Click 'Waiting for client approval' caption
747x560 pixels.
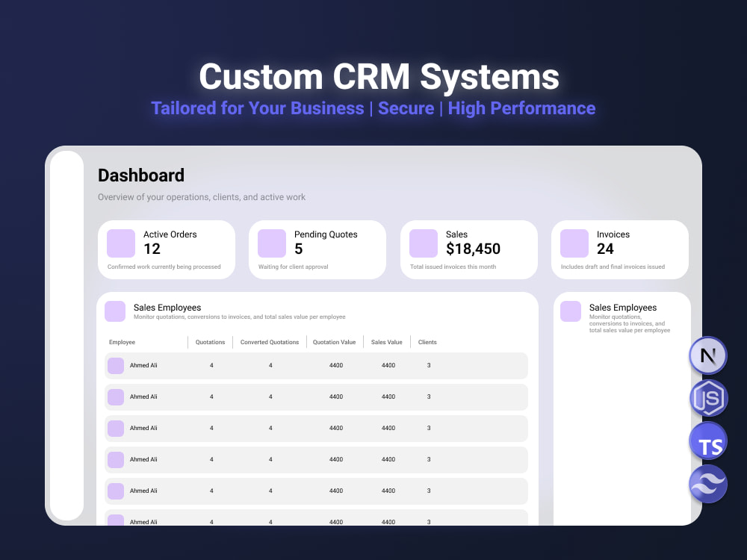point(294,267)
